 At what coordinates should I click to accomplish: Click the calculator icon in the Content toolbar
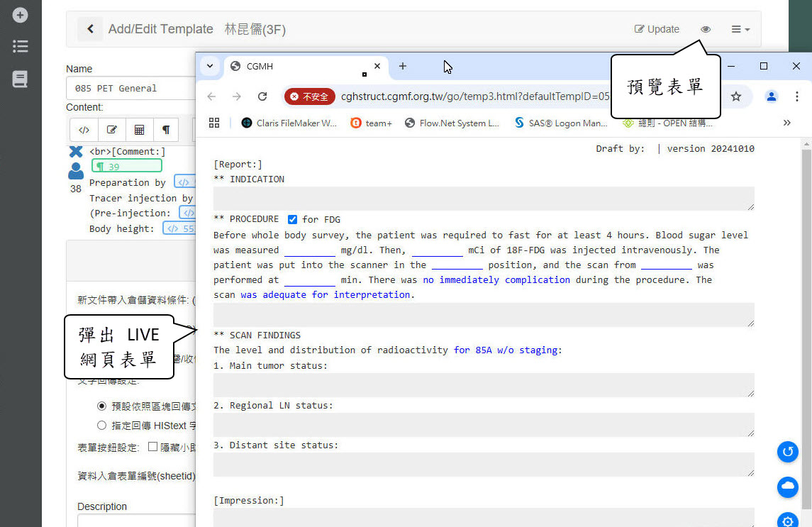(x=139, y=130)
